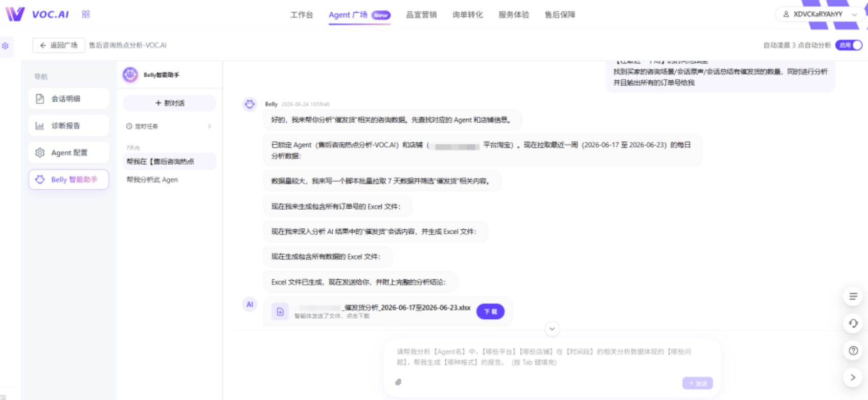Open conversation 帮我在【售后咨询热点
Screen dimensions: 868x400
[170, 162]
